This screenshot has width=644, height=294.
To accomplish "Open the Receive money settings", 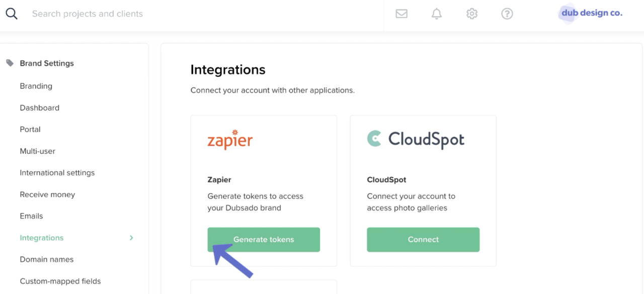I will tap(47, 194).
